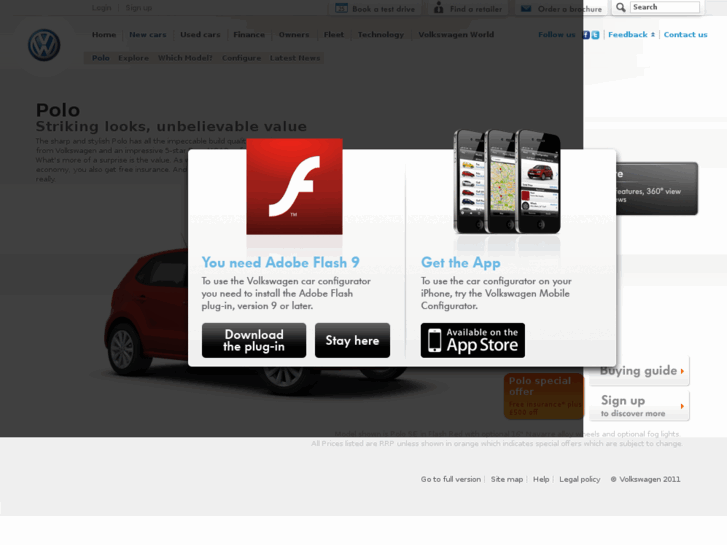Click the Adobe Flash logo

294,186
